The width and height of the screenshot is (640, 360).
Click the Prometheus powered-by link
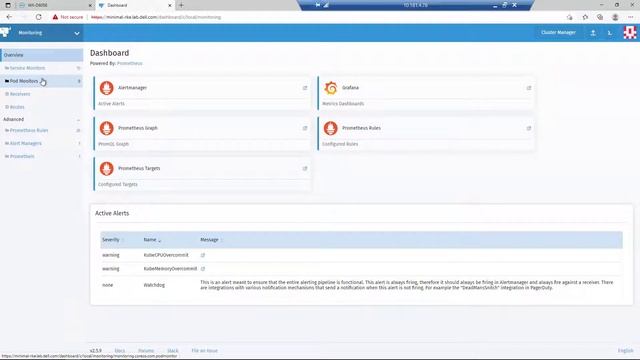(x=129, y=63)
